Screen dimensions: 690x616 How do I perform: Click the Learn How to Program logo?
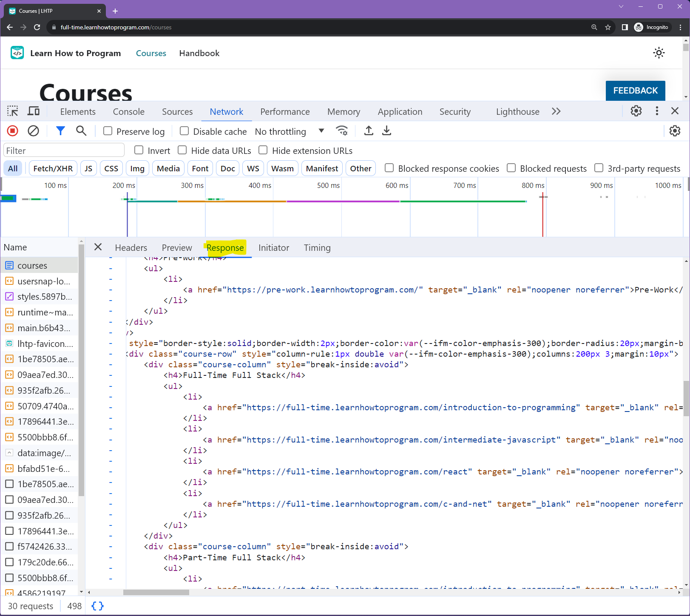(x=17, y=53)
